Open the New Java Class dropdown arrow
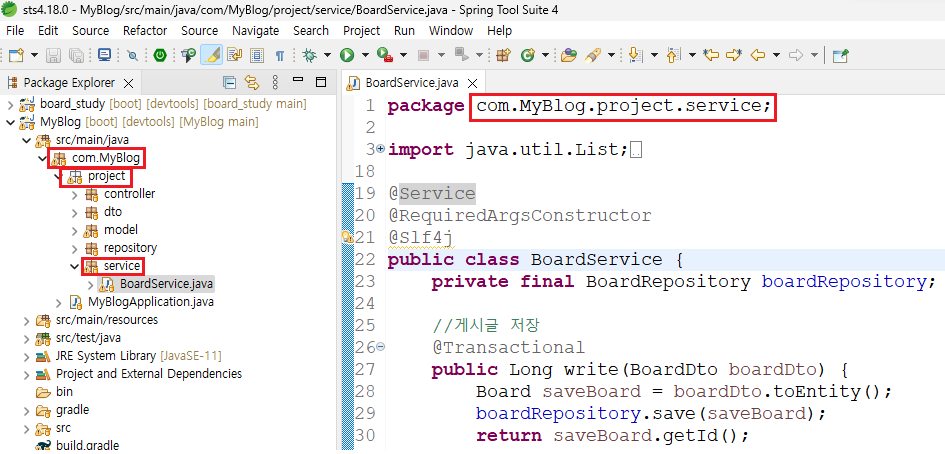945x454 pixels. tap(545, 55)
